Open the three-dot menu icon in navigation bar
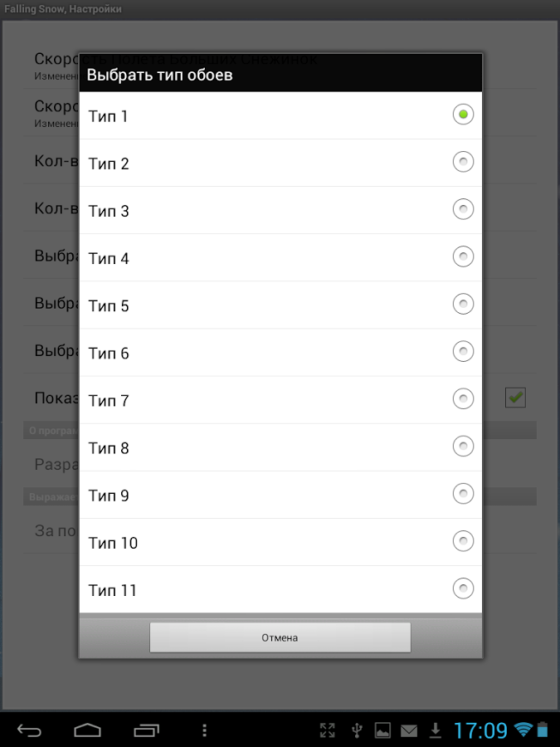This screenshot has width=560, height=747. (x=204, y=730)
